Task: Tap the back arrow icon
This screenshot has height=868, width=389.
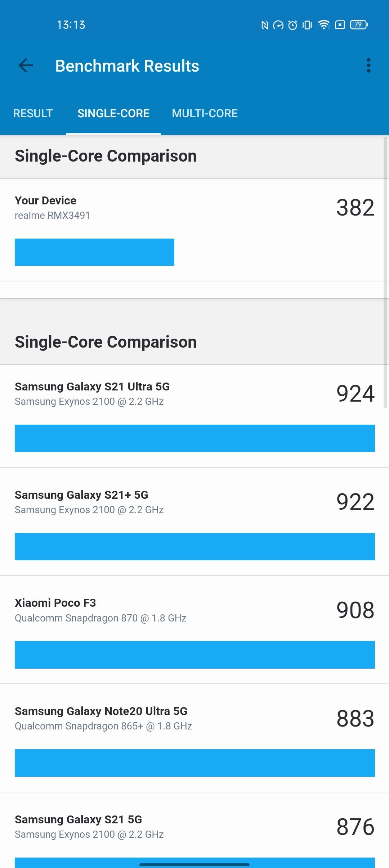Action: [x=26, y=65]
